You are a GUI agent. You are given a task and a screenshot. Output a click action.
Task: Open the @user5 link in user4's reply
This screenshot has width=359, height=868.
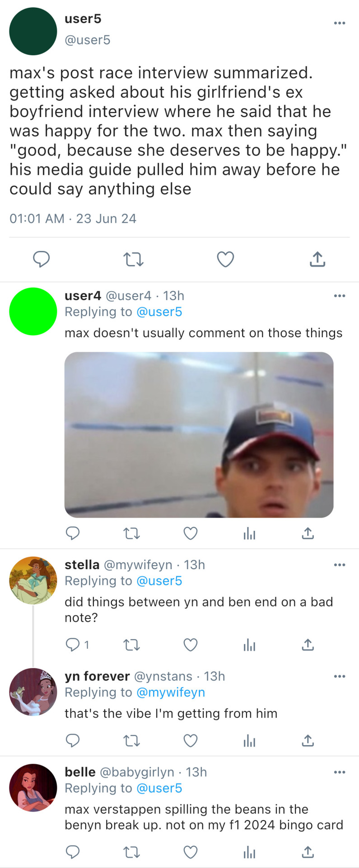(159, 312)
